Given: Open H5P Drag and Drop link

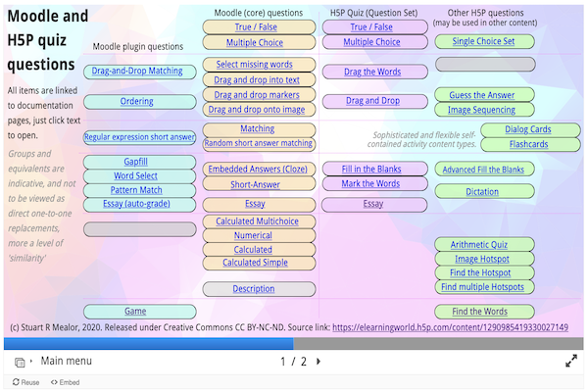Looking at the screenshot, I should point(372,101).
